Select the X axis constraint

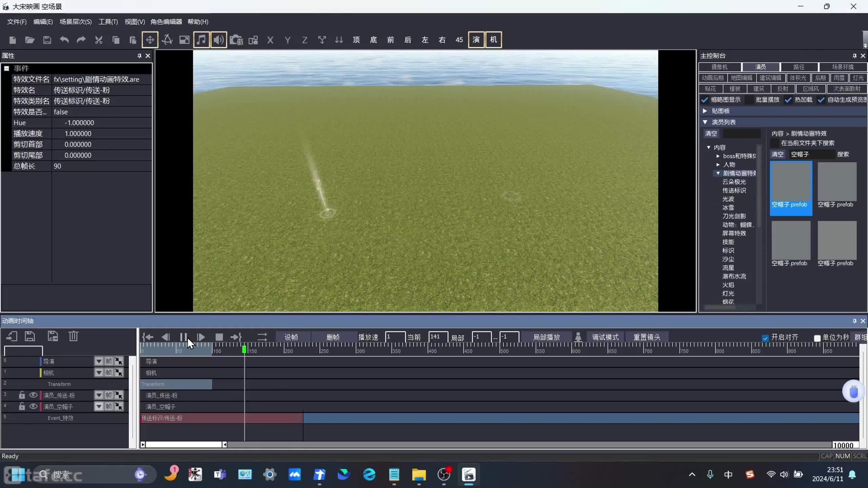270,40
